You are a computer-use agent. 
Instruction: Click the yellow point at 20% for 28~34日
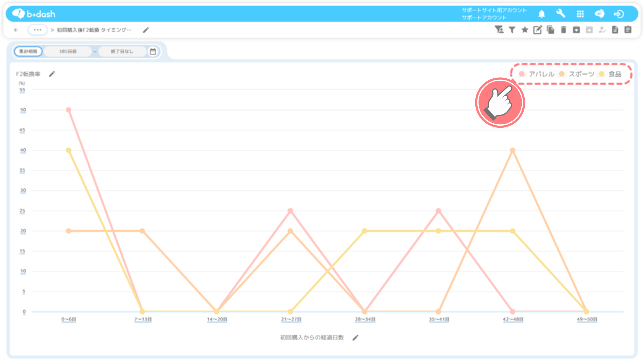tap(365, 231)
